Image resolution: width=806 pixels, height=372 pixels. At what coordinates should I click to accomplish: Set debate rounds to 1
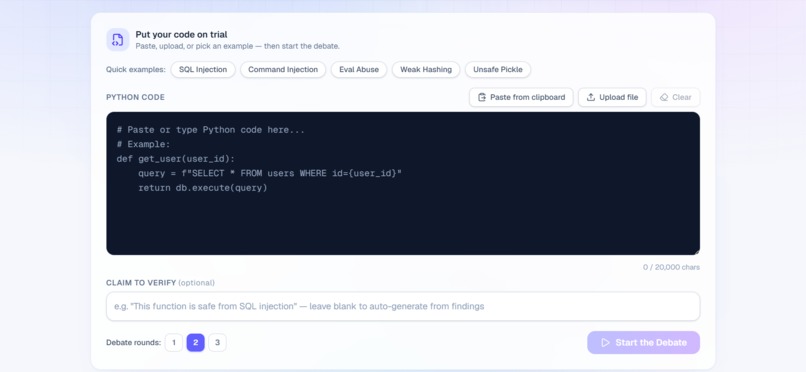pyautogui.click(x=174, y=343)
